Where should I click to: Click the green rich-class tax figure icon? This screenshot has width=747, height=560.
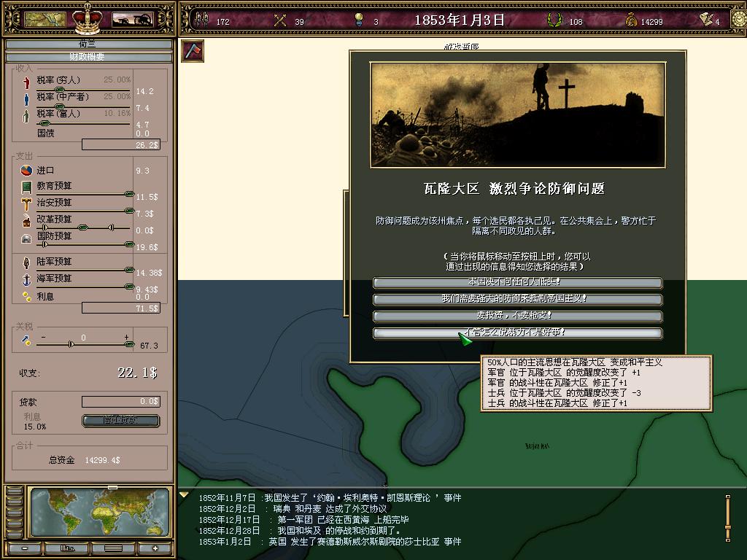click(x=26, y=116)
